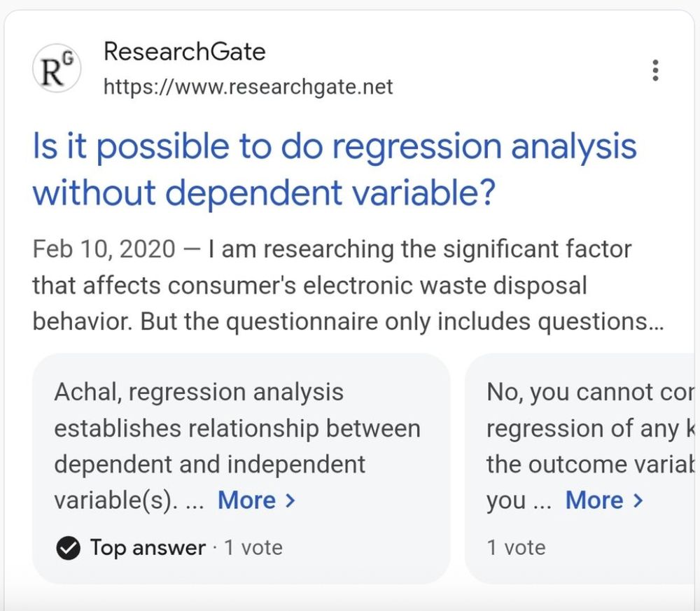The image size is (700, 611).
Task: Open the three-dot options menu
Action: pyautogui.click(x=655, y=70)
